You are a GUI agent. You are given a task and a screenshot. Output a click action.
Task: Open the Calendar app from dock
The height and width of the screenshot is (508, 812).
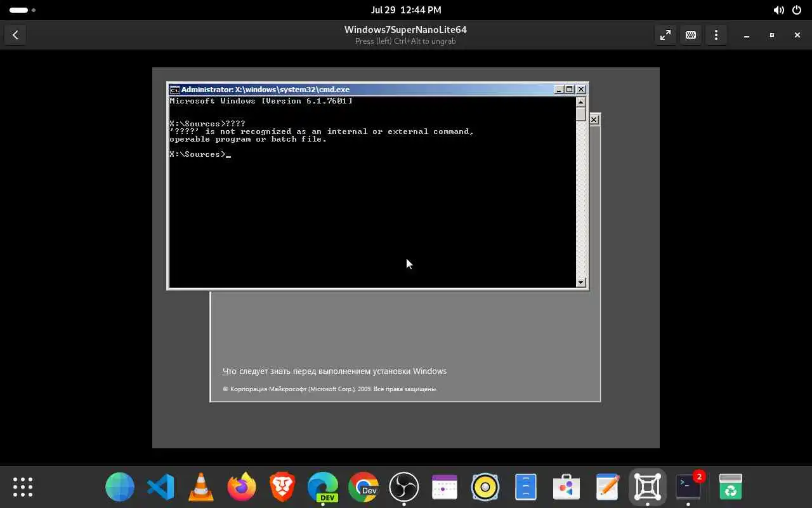click(445, 487)
